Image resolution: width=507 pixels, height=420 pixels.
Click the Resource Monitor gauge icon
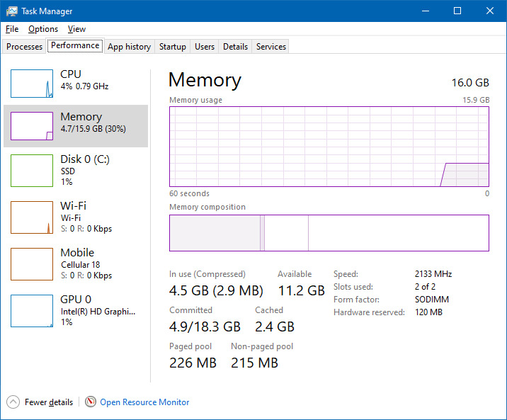tap(91, 402)
